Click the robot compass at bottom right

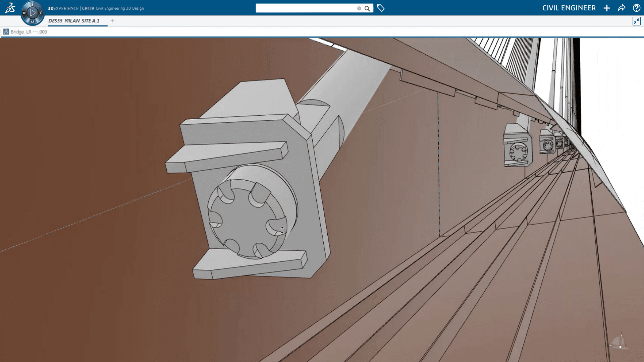click(619, 341)
